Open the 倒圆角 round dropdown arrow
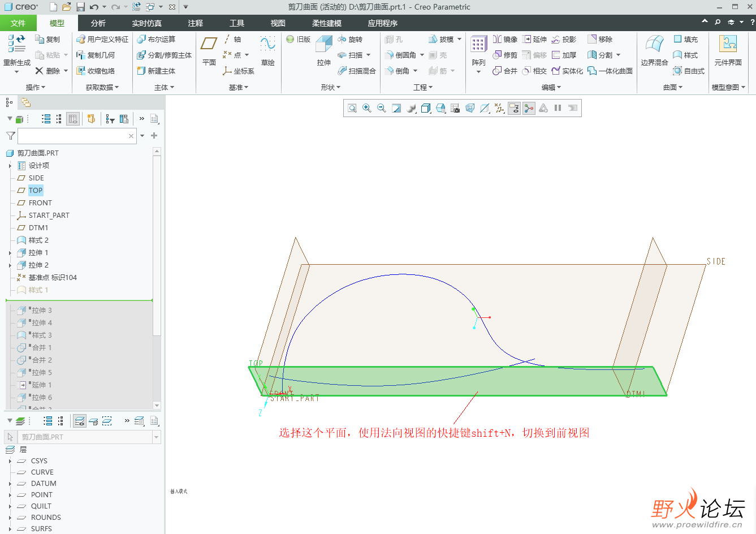The image size is (756, 534). point(422,55)
